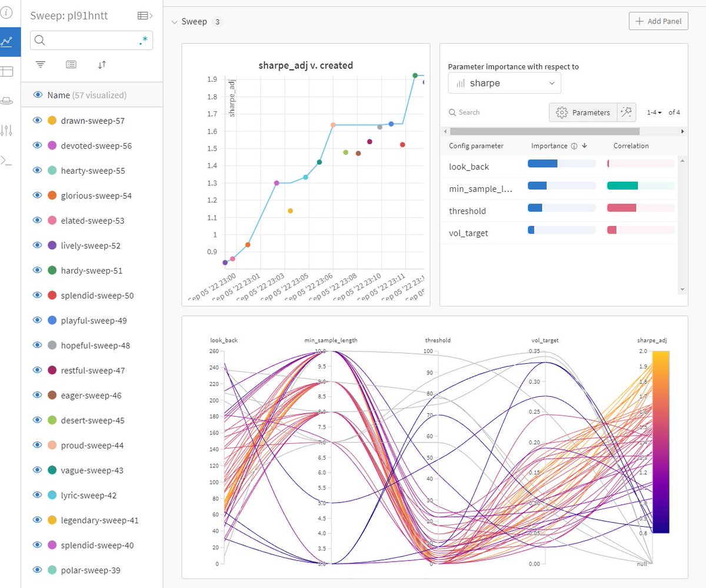Click the Importance sort arrow
Image resolution: width=706 pixels, height=588 pixels.
click(584, 146)
